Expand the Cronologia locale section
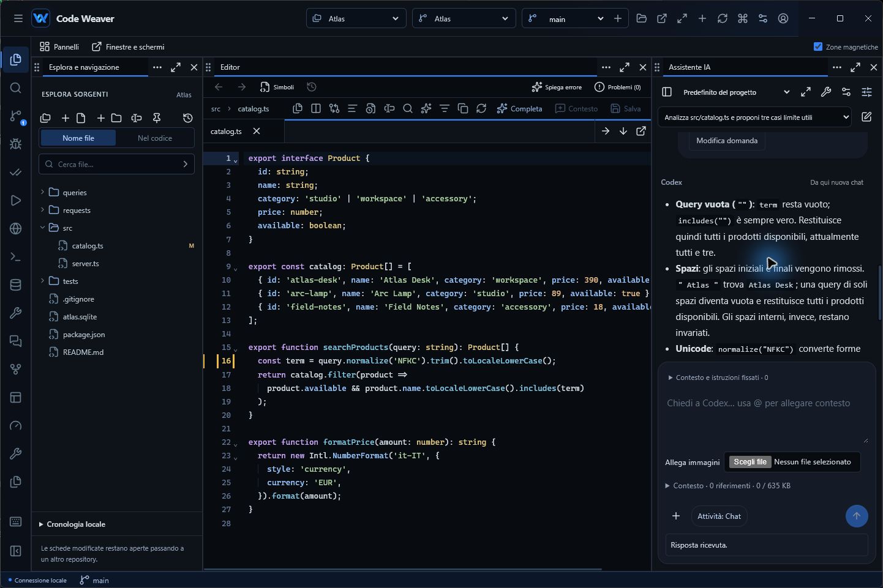883x588 pixels. coord(72,524)
